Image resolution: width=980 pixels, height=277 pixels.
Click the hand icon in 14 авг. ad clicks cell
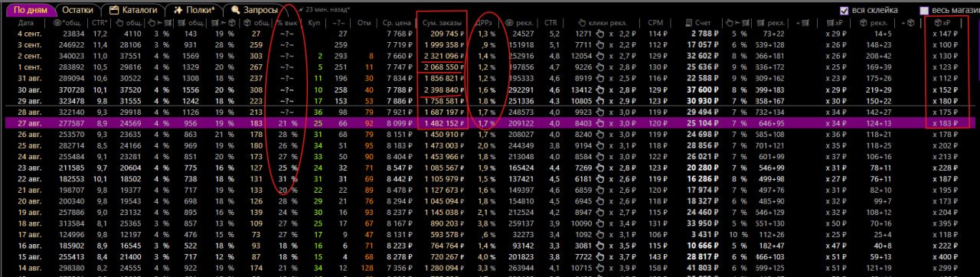(x=600, y=269)
